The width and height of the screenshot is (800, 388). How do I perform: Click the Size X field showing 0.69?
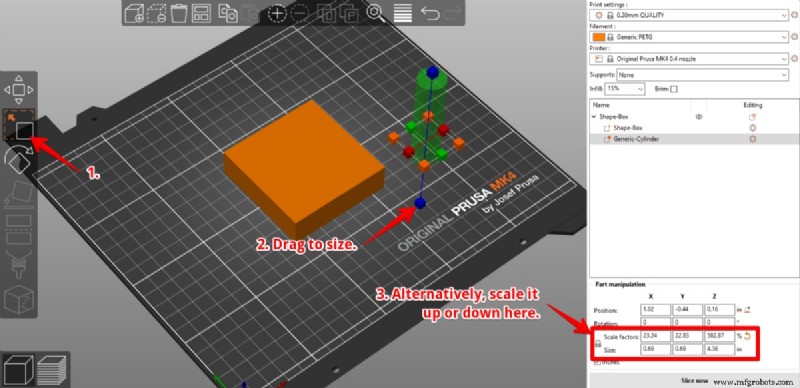coord(656,350)
